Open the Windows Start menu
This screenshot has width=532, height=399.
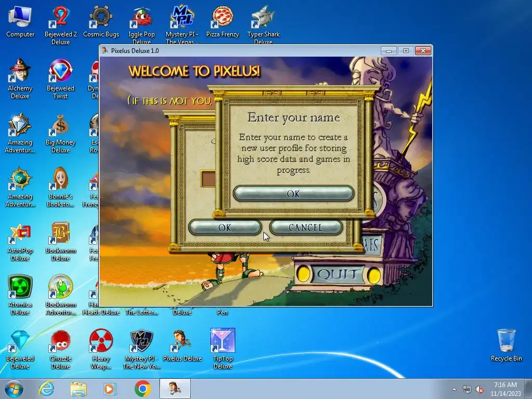[x=14, y=389]
